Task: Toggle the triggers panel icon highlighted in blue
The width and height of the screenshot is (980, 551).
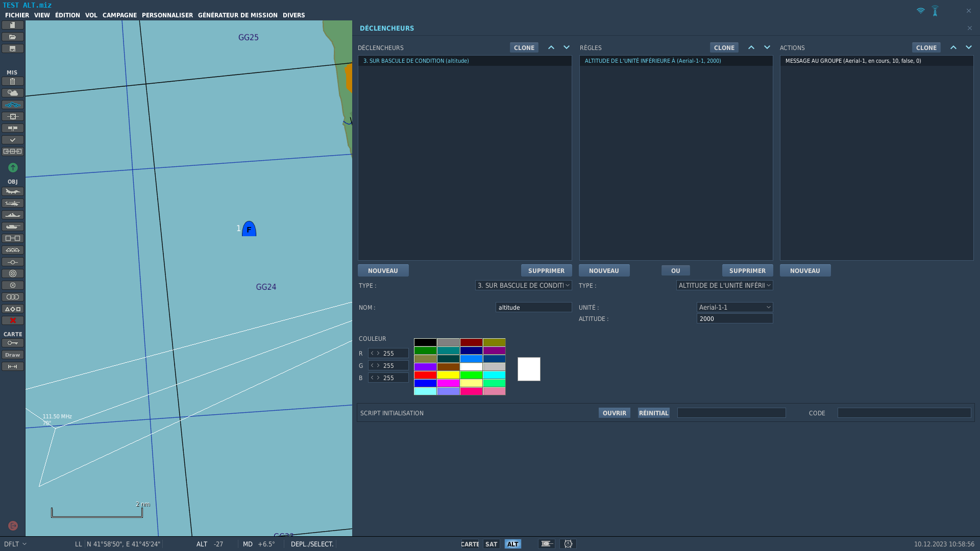Action: (x=13, y=105)
